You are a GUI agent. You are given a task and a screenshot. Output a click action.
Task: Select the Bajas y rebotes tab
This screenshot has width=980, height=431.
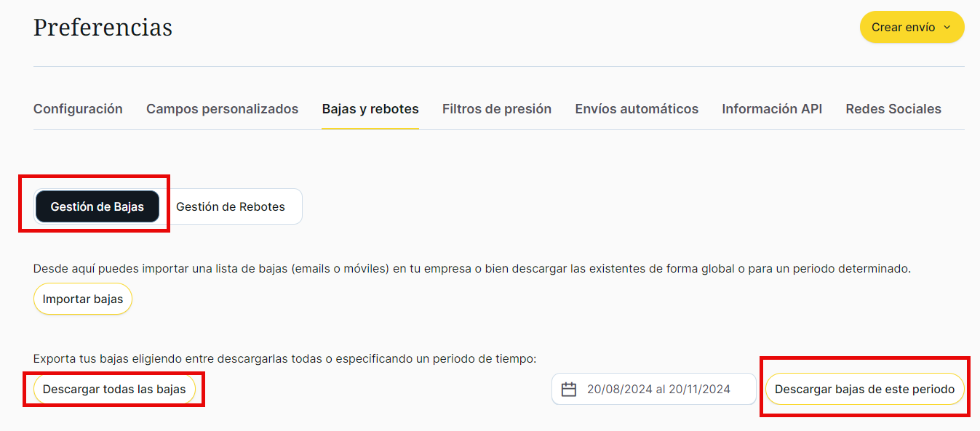(x=370, y=109)
